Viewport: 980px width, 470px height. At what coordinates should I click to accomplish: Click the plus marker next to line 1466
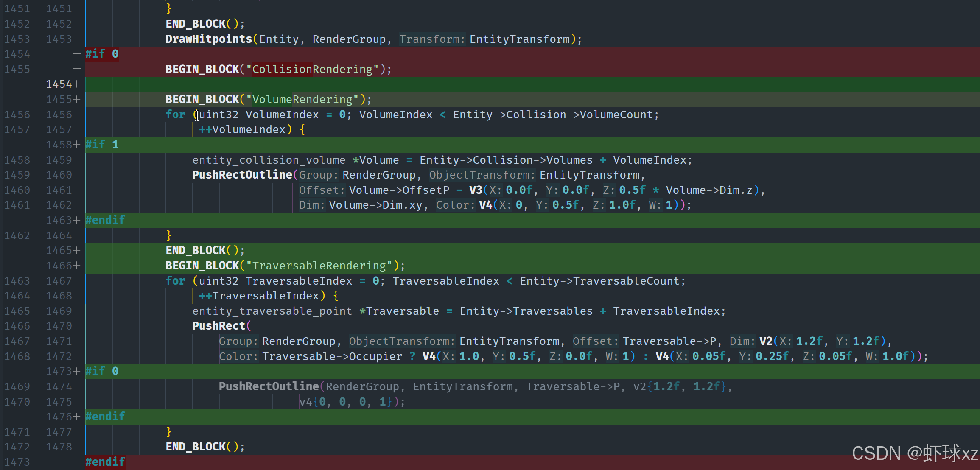(x=77, y=266)
